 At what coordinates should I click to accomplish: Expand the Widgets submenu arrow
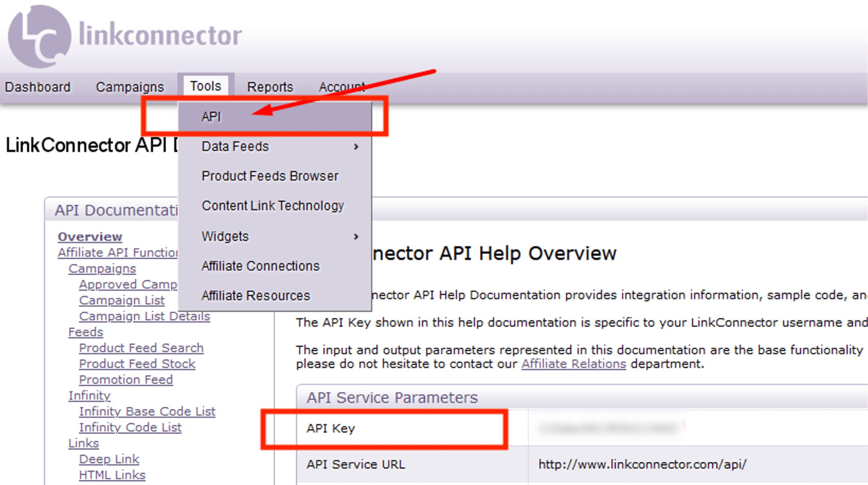pos(356,237)
